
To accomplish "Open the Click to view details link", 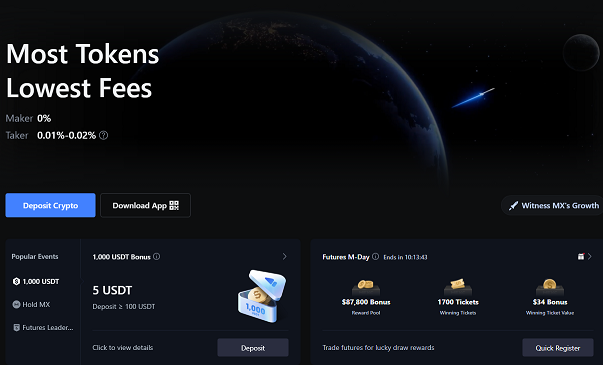I will pyautogui.click(x=123, y=348).
